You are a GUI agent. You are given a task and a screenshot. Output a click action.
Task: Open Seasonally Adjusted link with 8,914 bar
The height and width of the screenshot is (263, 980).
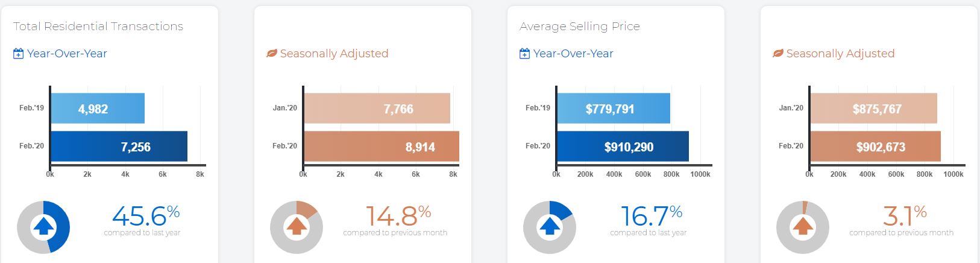pos(334,54)
